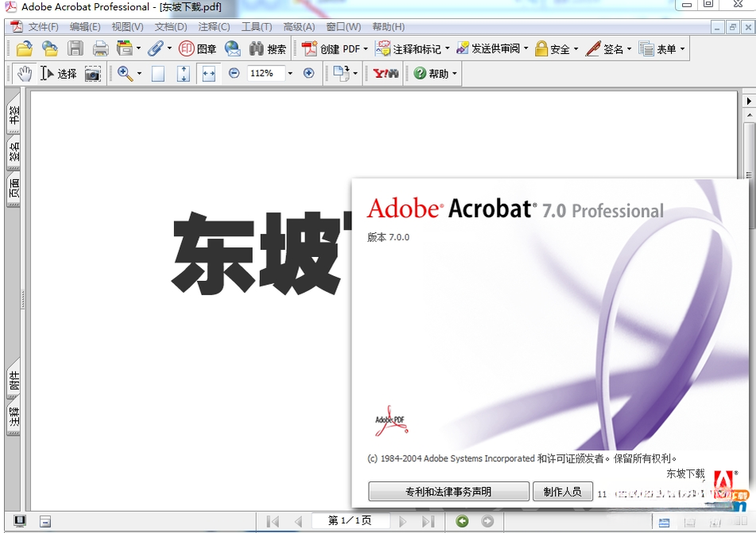Open the 文档(D) menu
This screenshot has width=756, height=533.
click(x=171, y=27)
